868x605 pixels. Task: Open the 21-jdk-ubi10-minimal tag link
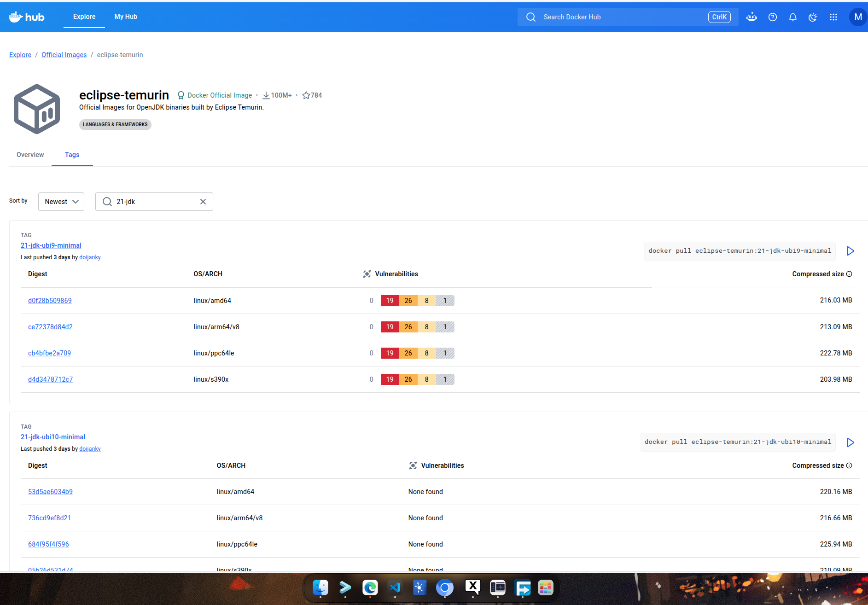(x=53, y=437)
